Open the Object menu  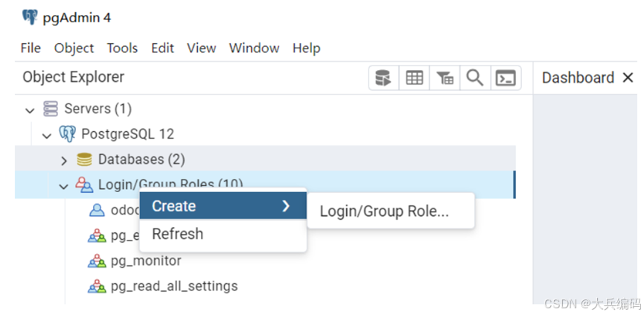[x=74, y=48]
